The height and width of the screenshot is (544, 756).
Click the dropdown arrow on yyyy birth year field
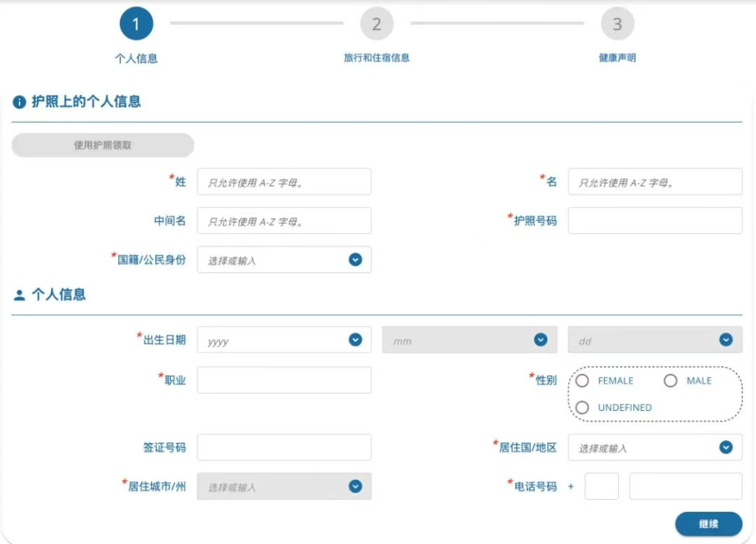click(356, 339)
